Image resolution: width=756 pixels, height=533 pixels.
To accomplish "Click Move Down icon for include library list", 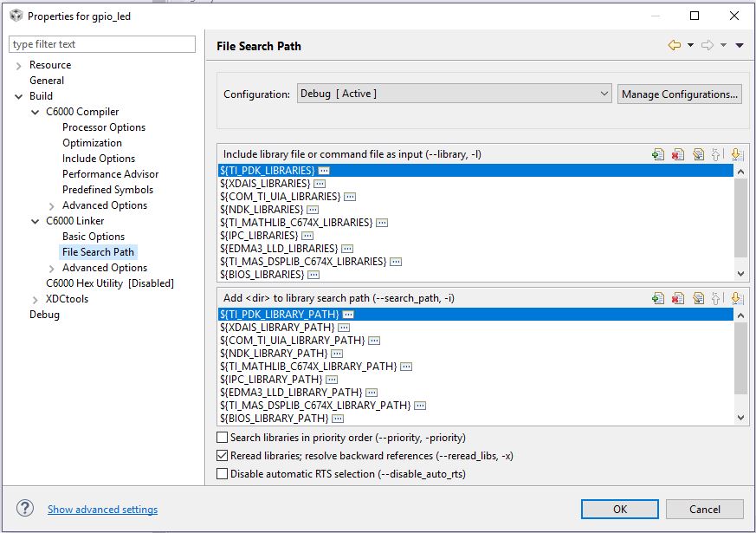I will coord(737,154).
